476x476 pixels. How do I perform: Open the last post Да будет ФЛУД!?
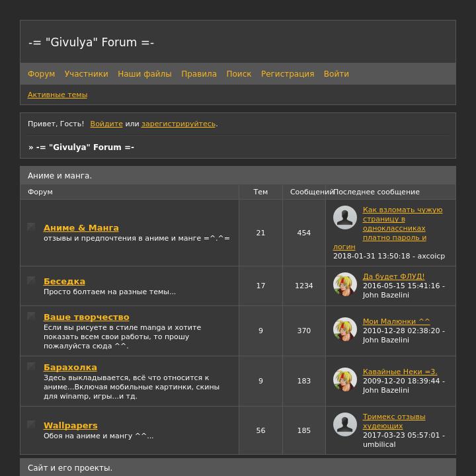(x=393, y=276)
